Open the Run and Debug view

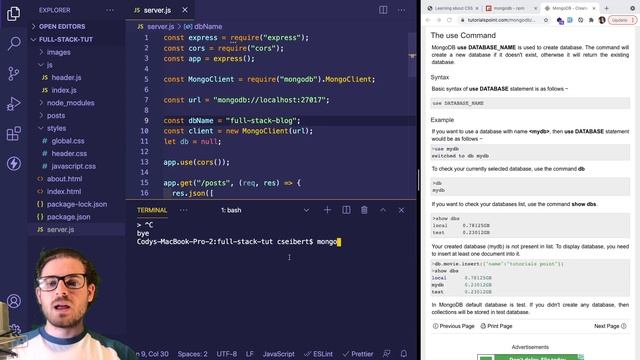coord(13,104)
